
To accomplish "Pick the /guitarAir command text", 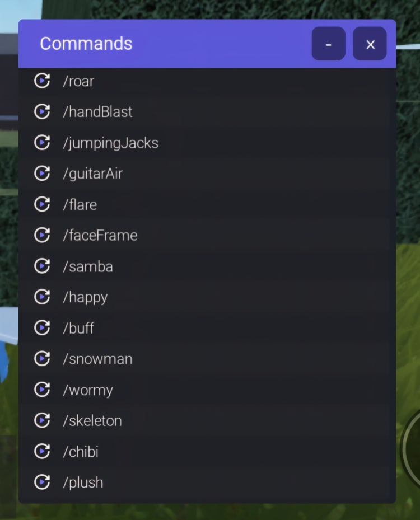I will 93,174.
